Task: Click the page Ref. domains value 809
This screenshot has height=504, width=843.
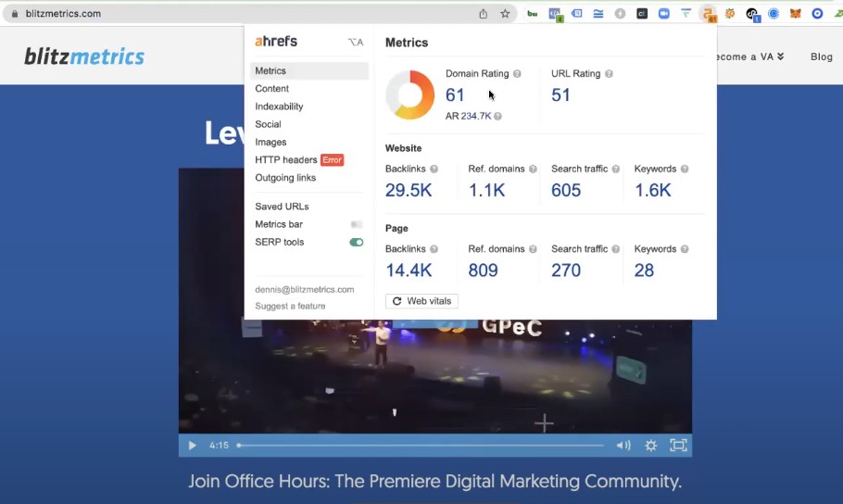Action: (x=483, y=271)
